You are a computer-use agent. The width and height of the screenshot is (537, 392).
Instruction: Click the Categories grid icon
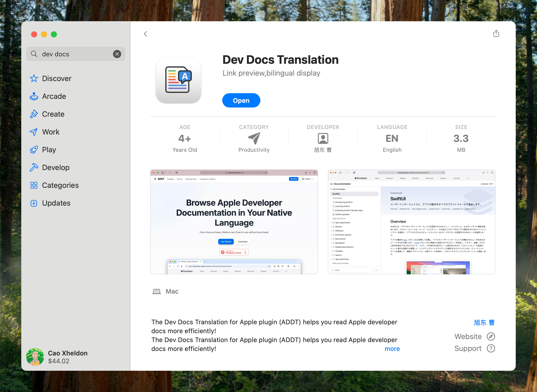tap(34, 185)
